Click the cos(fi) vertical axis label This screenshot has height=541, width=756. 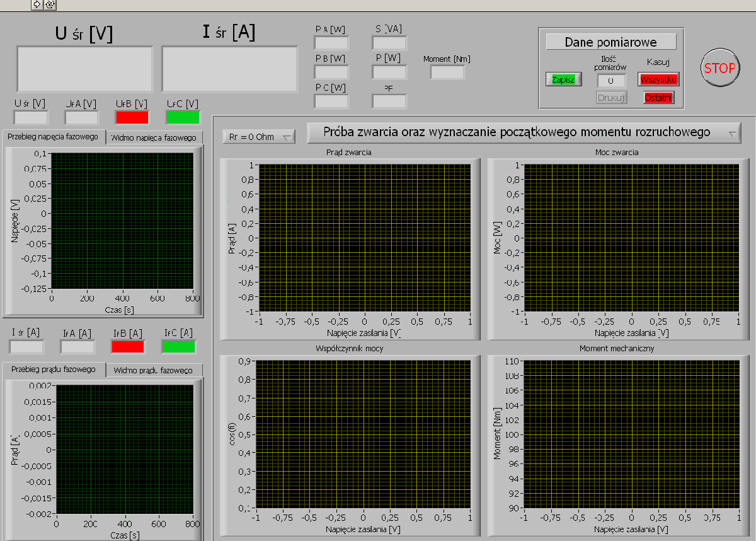pos(231,433)
